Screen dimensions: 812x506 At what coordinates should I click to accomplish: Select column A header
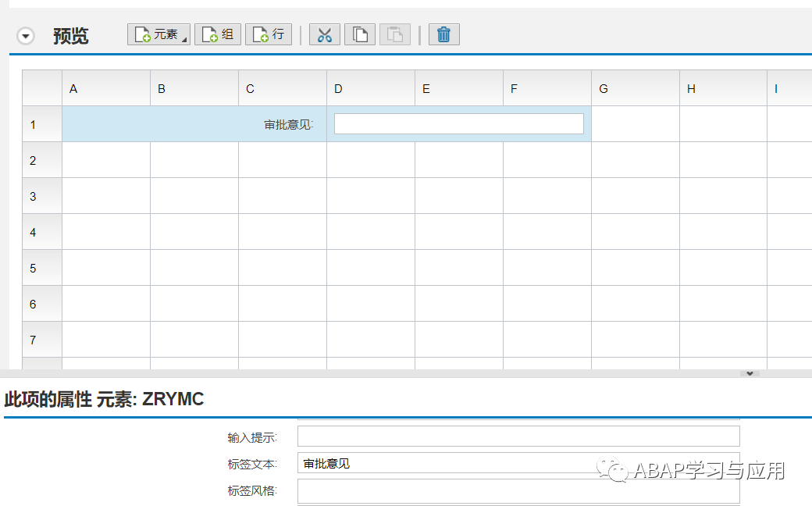click(106, 88)
